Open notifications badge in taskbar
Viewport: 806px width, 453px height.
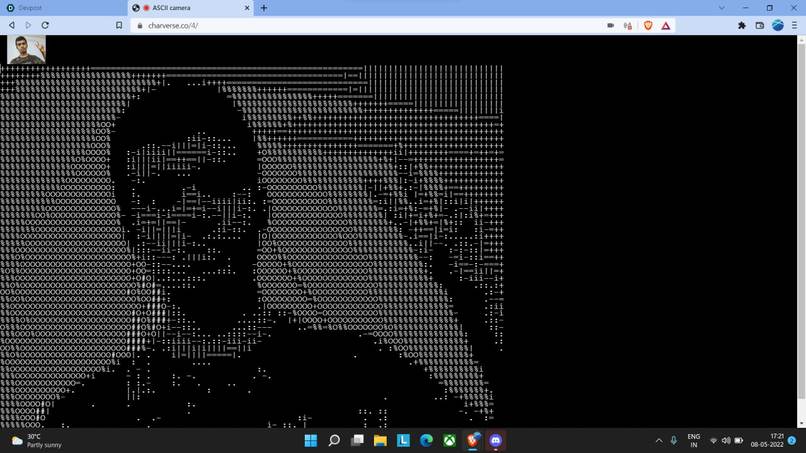pos(792,441)
